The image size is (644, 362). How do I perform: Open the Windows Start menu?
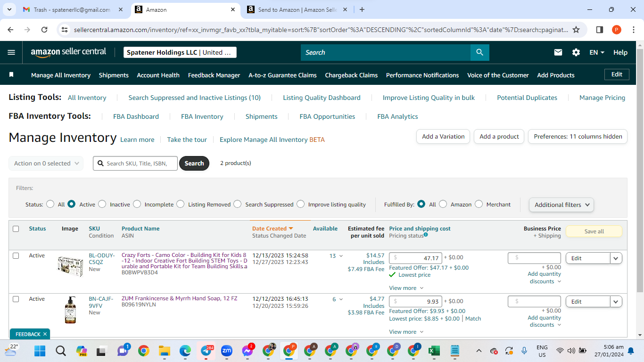40,351
